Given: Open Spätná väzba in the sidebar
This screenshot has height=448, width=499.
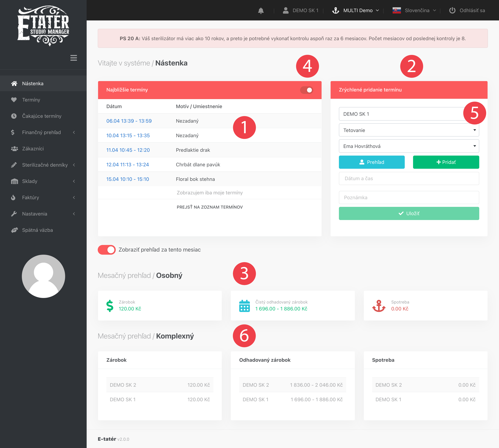Looking at the screenshot, I should tap(43, 230).
